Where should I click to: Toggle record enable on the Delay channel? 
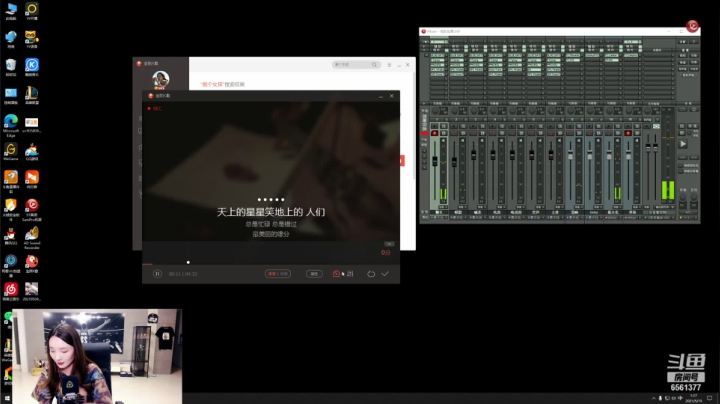pos(589,133)
